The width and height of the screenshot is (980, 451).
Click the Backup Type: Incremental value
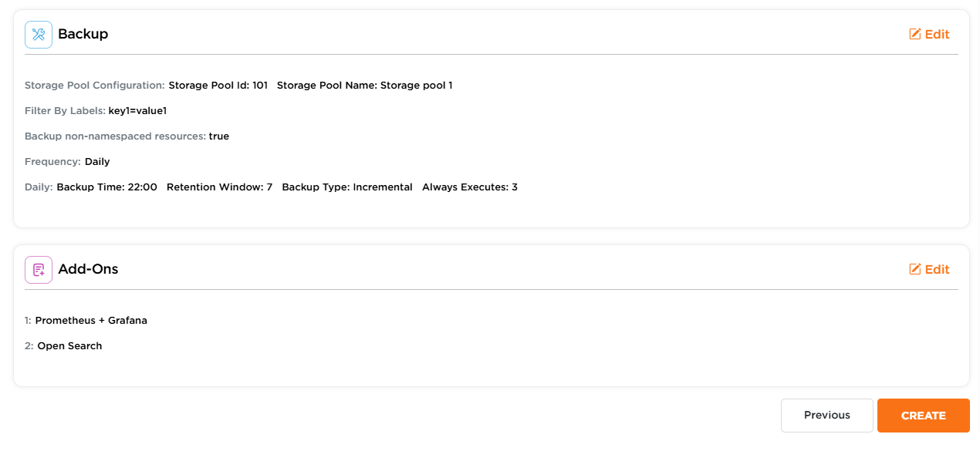coord(347,187)
